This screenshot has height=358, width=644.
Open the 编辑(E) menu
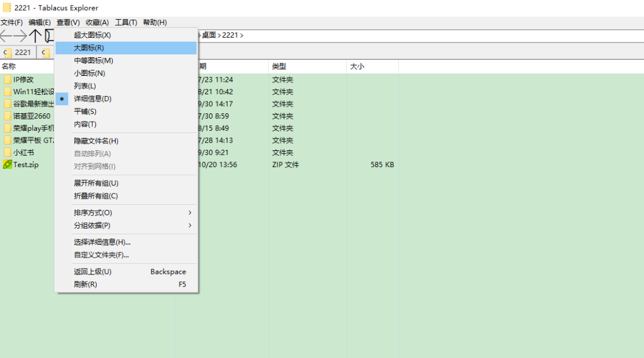pos(39,22)
